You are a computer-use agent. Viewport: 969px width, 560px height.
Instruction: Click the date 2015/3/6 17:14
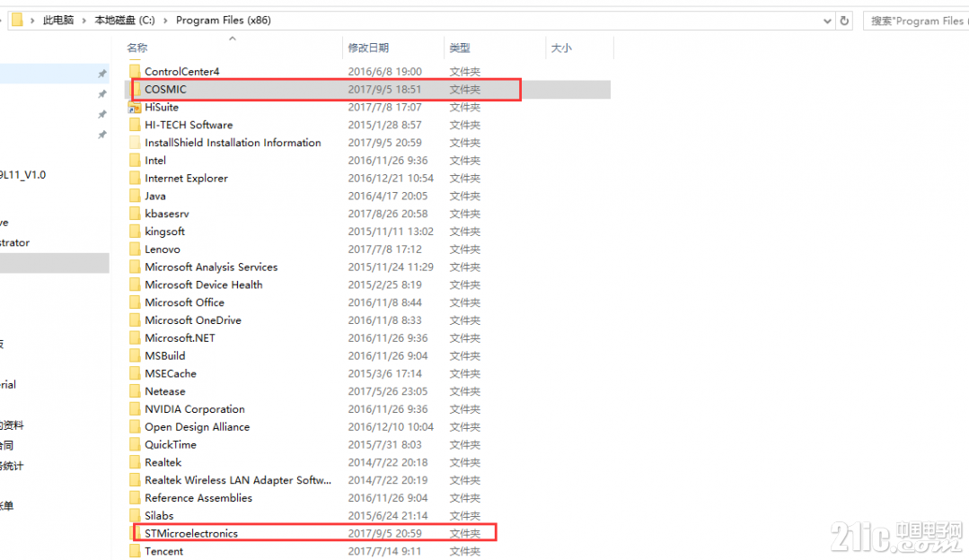[384, 373]
